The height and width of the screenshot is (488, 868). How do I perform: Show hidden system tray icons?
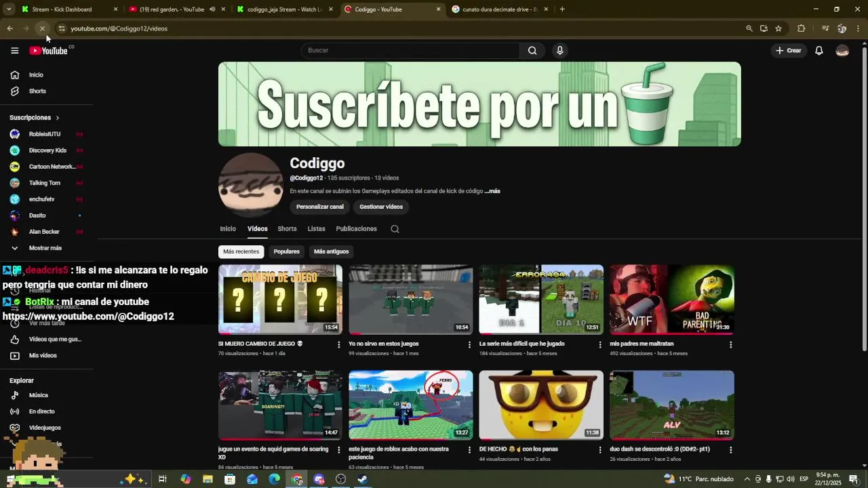(x=747, y=479)
